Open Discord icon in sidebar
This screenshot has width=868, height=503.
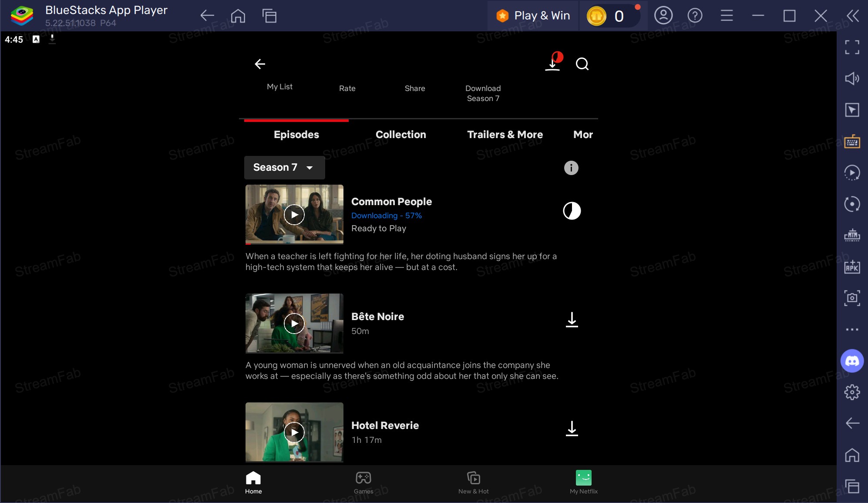pyautogui.click(x=852, y=361)
